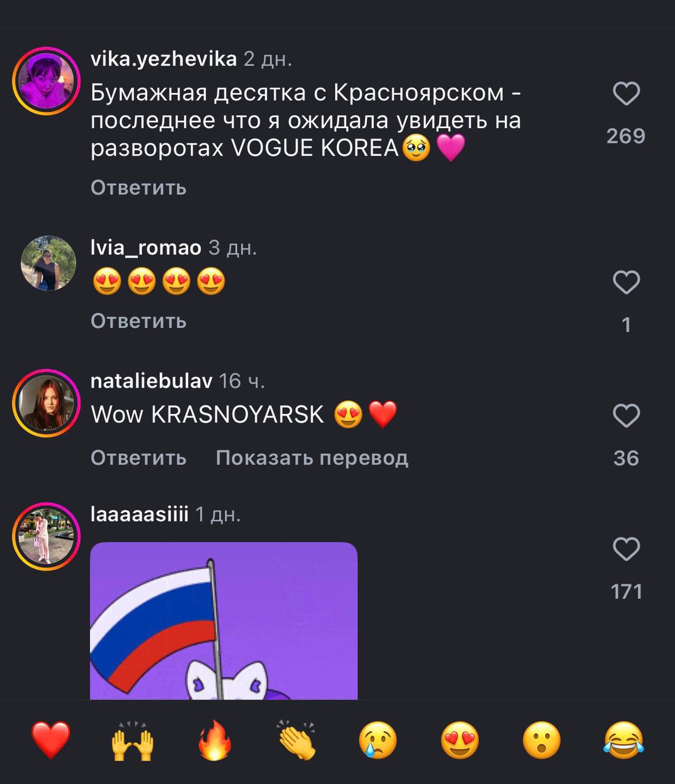Like vika.yezhevika's comment with the heart
675x784 pixels.
626,94
